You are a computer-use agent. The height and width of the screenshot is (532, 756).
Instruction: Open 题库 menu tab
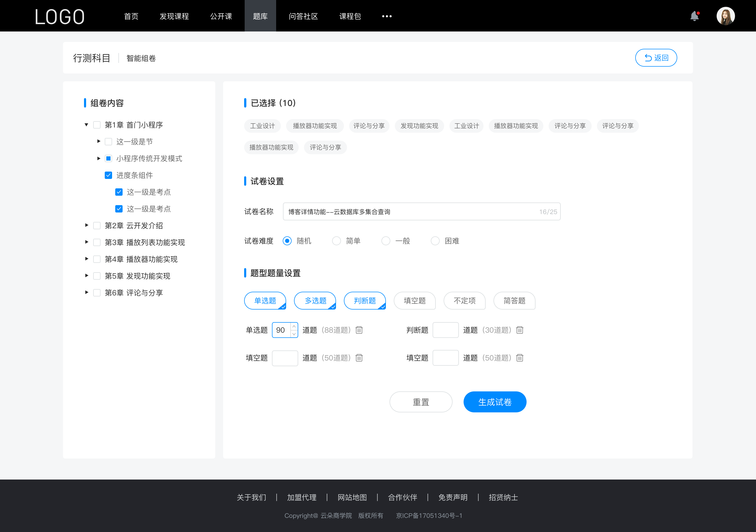(259, 15)
